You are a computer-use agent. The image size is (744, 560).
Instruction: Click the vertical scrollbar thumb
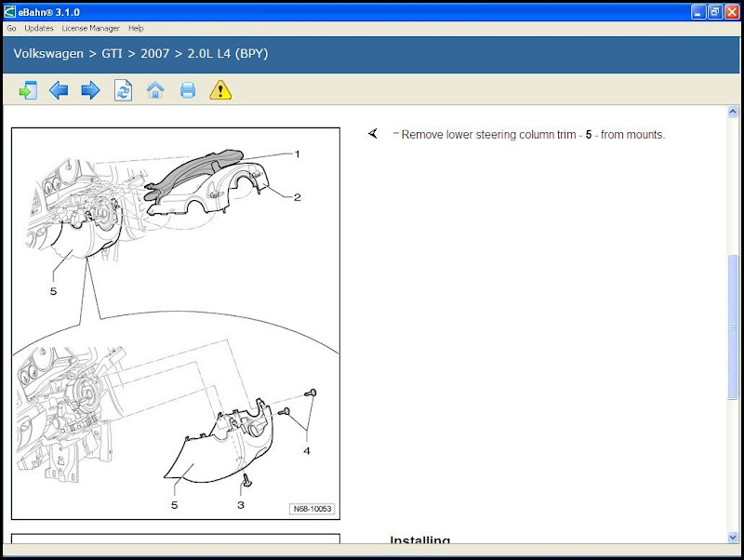point(733,327)
